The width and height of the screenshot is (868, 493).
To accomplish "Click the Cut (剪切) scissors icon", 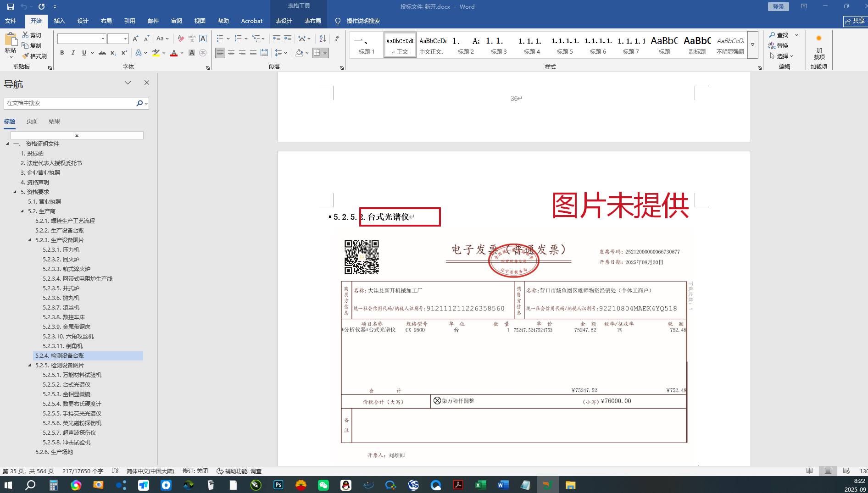I will click(25, 35).
